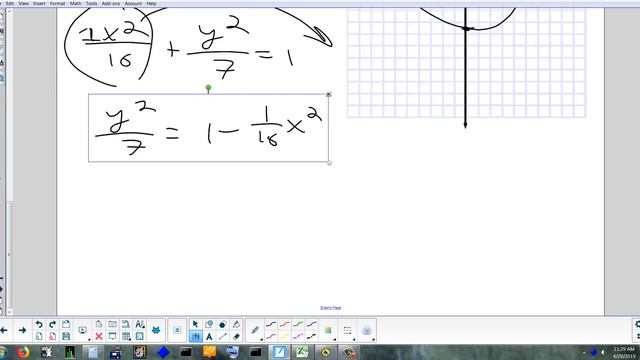
Task: Pick the red pen style
Action: click(284, 324)
